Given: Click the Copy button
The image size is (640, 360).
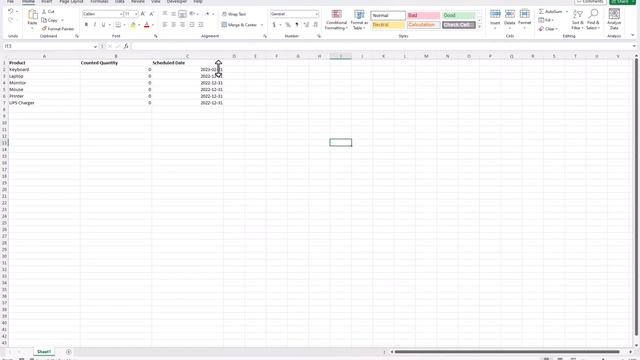Looking at the screenshot, I should [x=50, y=20].
